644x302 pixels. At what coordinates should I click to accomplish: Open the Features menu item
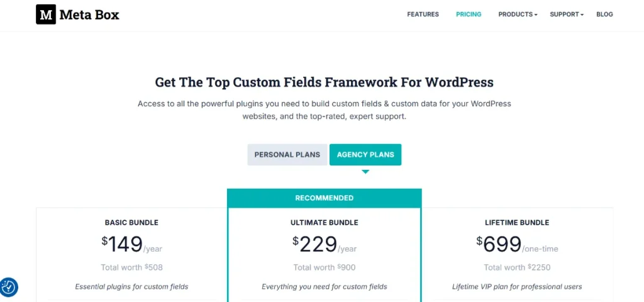click(423, 14)
